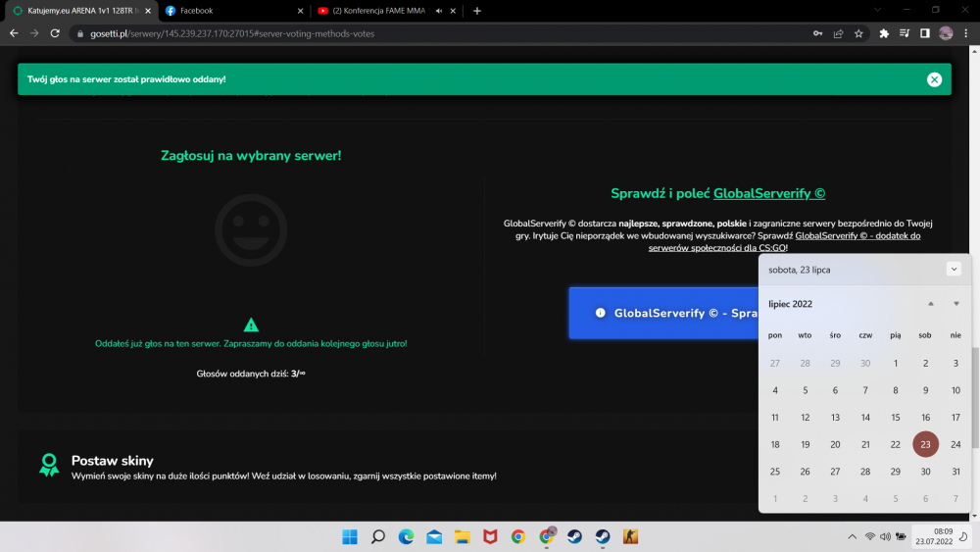
Task: Dismiss the green vote success notification
Action: click(934, 79)
